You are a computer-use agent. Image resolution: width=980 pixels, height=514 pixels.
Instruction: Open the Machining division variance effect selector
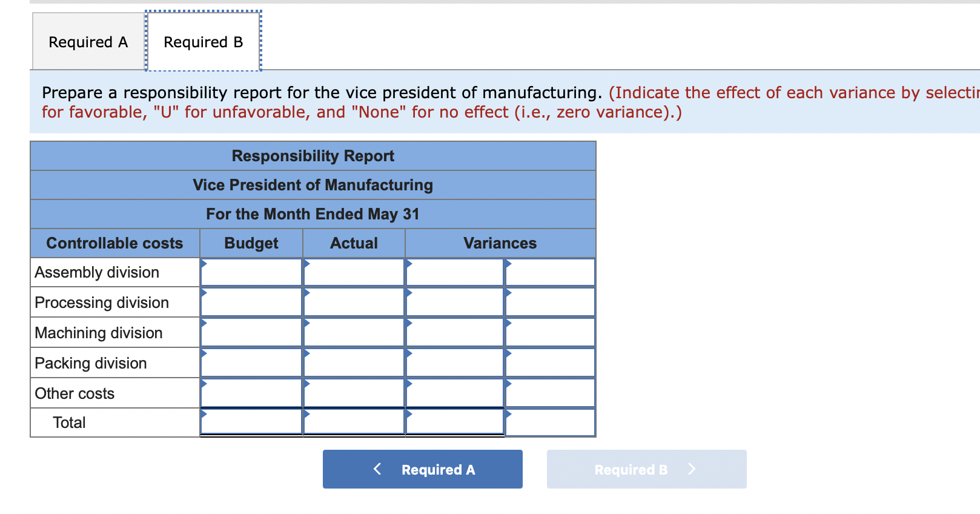(549, 332)
